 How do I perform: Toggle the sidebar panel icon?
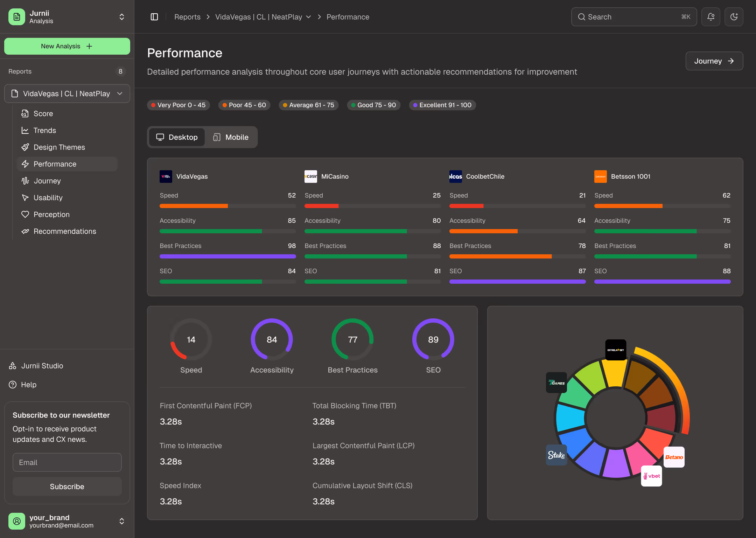tap(154, 17)
